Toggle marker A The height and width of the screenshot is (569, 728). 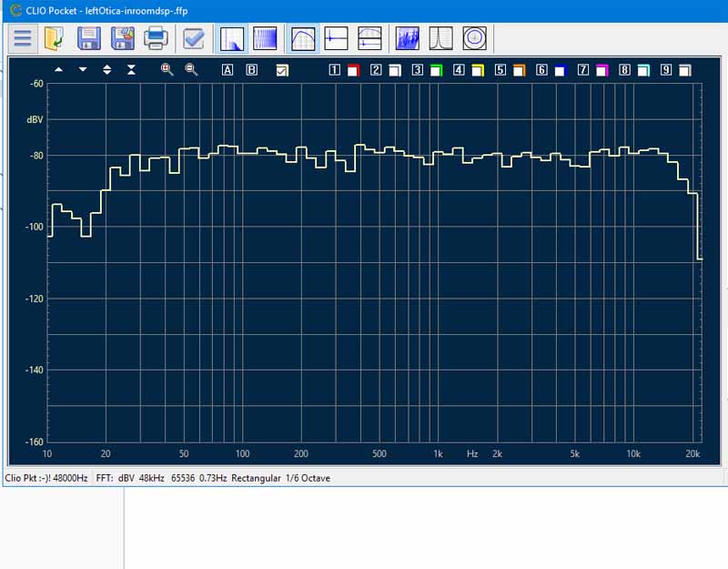227,70
